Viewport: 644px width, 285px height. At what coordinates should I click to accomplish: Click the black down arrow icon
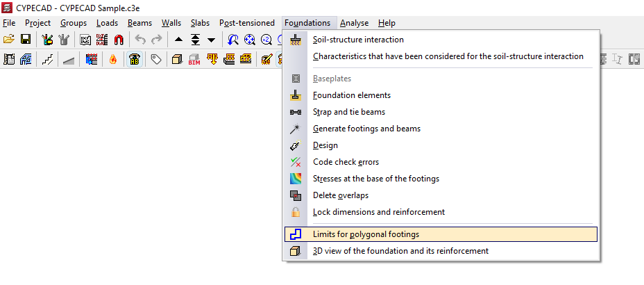click(x=212, y=40)
